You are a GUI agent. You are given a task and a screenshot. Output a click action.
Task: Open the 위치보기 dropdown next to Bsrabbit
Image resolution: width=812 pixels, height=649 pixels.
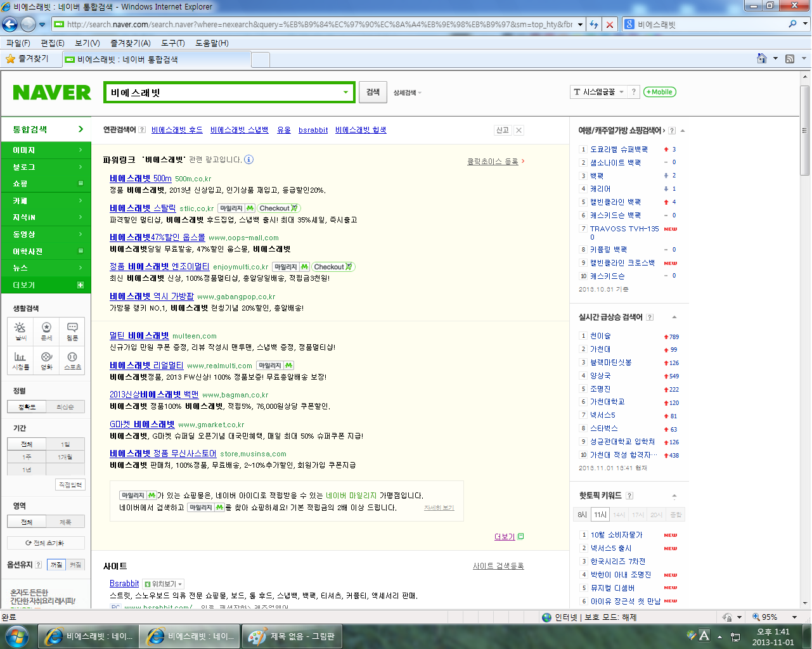click(164, 584)
